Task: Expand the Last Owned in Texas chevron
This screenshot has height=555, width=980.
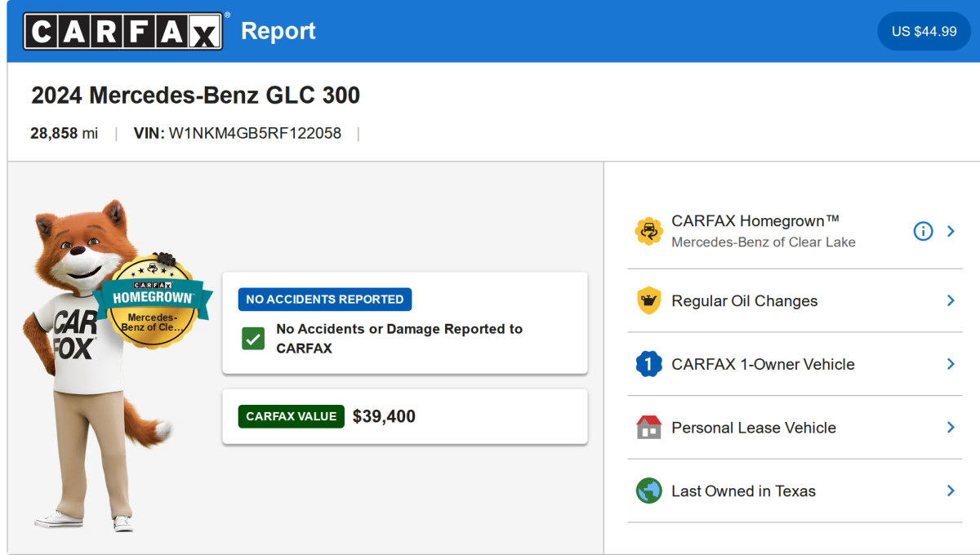Action: pyautogui.click(x=951, y=491)
